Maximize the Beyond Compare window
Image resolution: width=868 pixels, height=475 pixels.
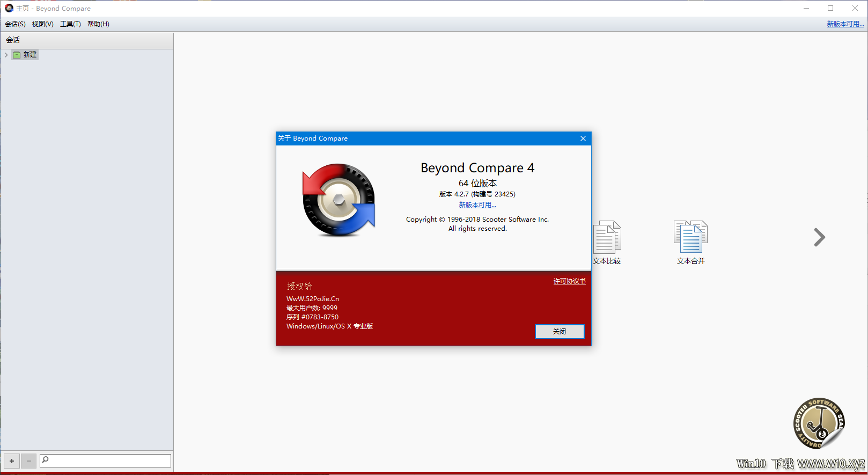[830, 8]
